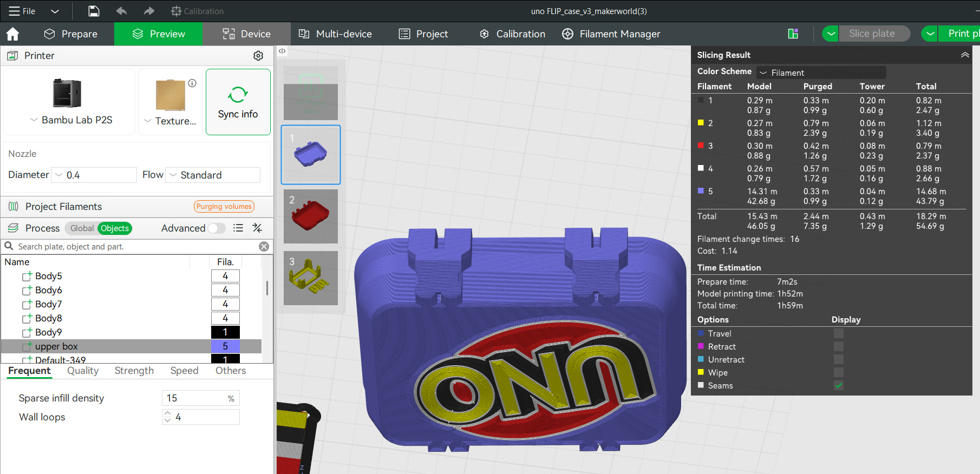Open the nozzle Diameter dropdown
This screenshot has height=474, width=980.
click(x=94, y=175)
